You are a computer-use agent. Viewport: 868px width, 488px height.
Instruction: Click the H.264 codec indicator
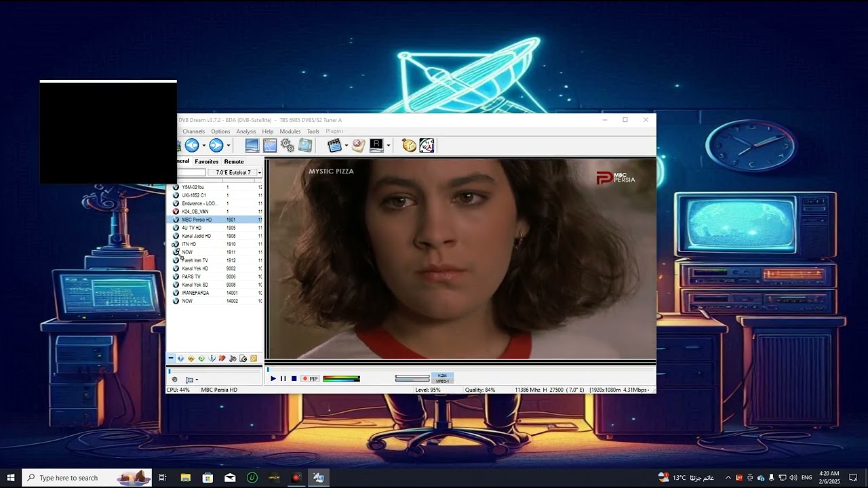442,375
